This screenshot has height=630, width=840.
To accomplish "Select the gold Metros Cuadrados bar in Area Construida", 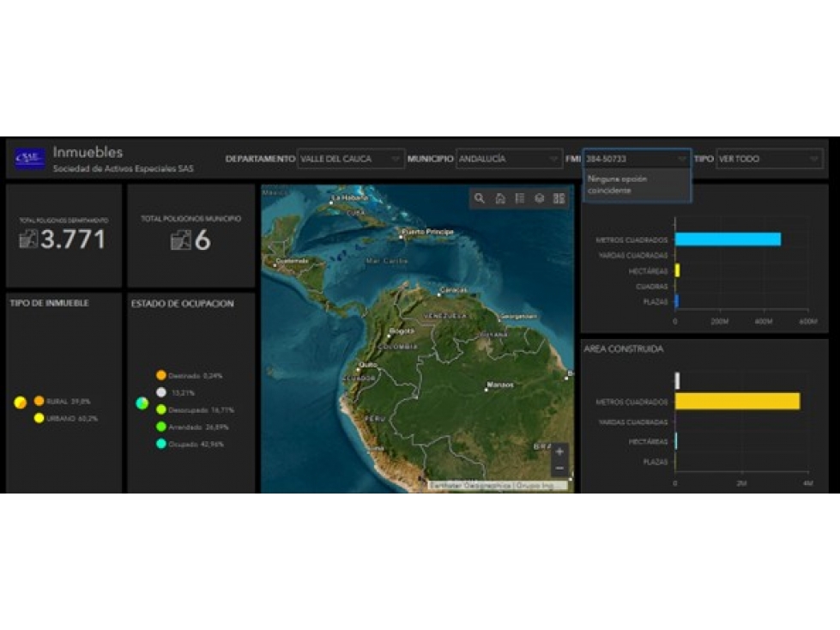I will pos(738,401).
